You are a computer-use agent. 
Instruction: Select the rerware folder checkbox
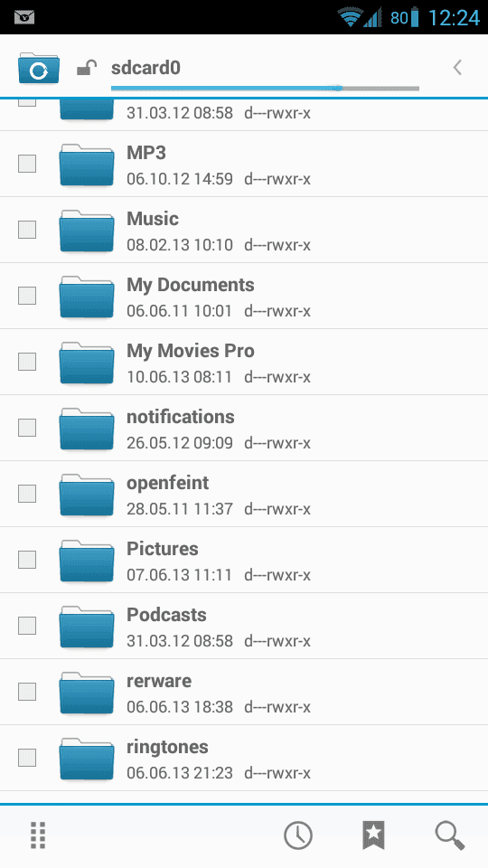(27, 692)
